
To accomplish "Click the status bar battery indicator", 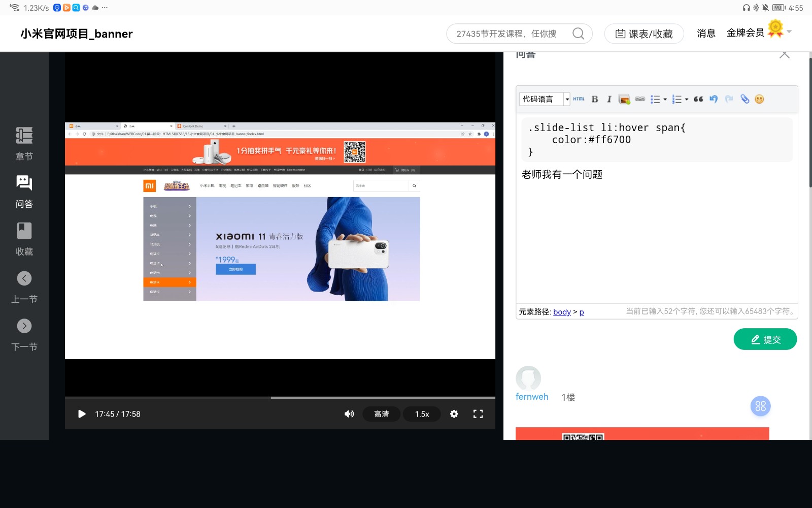I will [779, 8].
